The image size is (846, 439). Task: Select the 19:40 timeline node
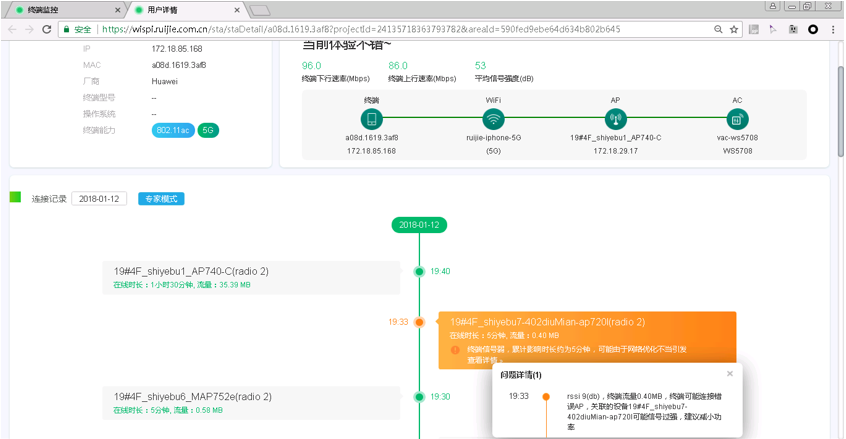click(x=420, y=271)
